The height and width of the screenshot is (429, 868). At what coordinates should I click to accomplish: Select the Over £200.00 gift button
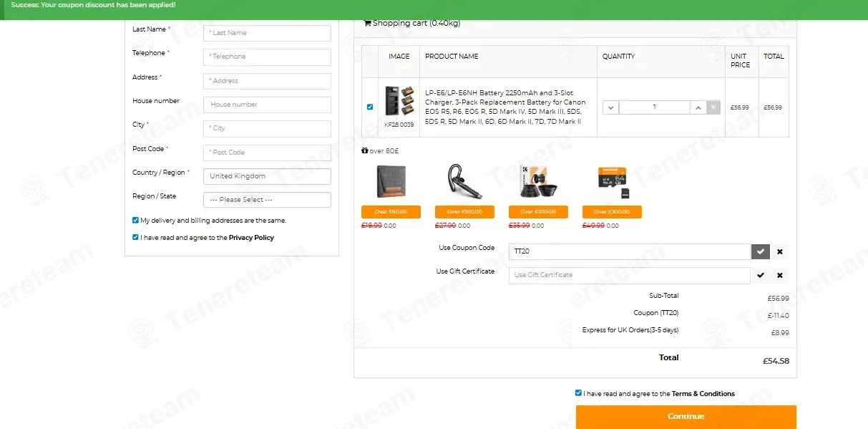coord(538,212)
